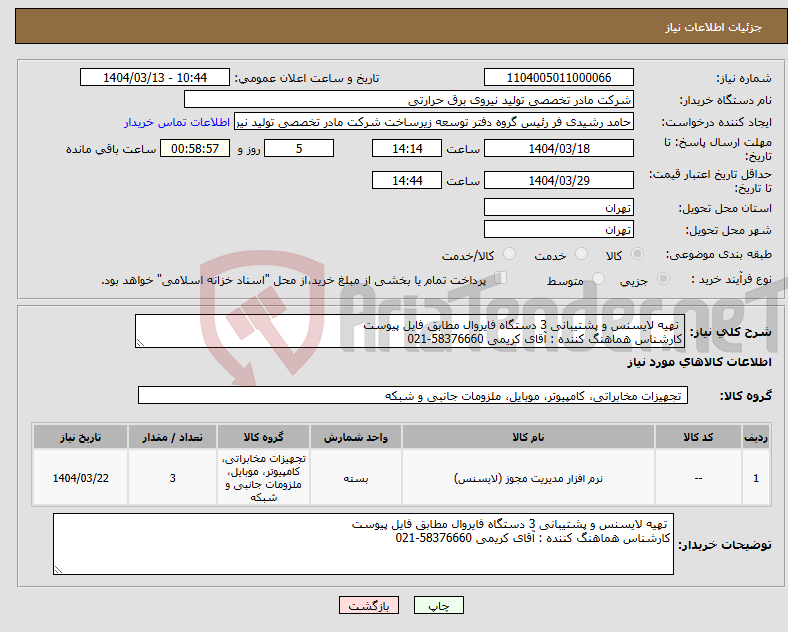Click the deadline time field 14:14

[x=407, y=149]
